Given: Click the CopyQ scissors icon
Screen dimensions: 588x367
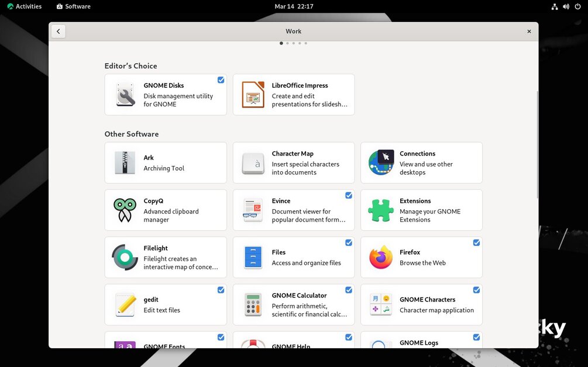Looking at the screenshot, I should click(x=125, y=210).
